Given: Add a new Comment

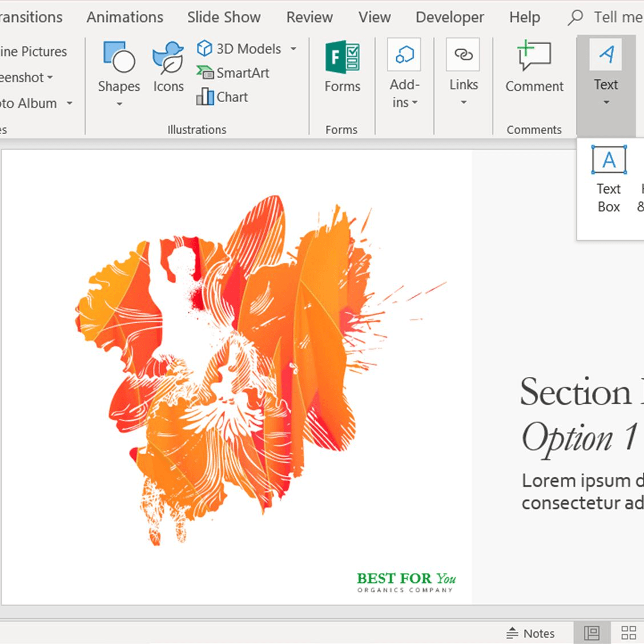Looking at the screenshot, I should tap(534, 67).
